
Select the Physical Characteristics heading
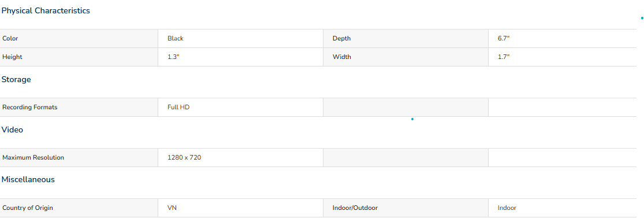coord(46,11)
